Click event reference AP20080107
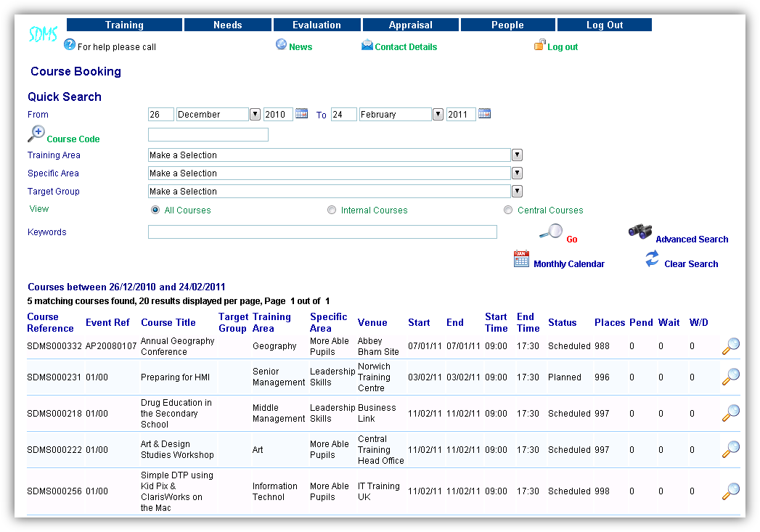 [x=111, y=346]
